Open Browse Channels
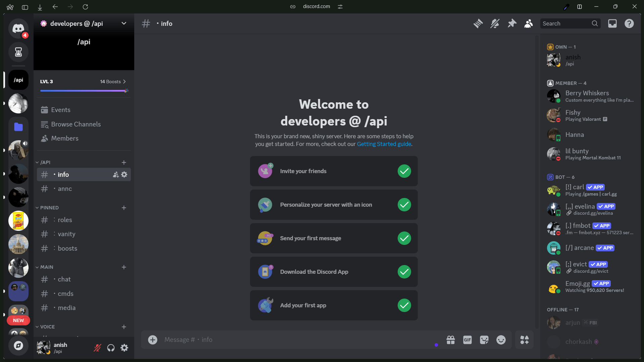Image resolution: width=644 pixels, height=362 pixels. (x=84, y=124)
